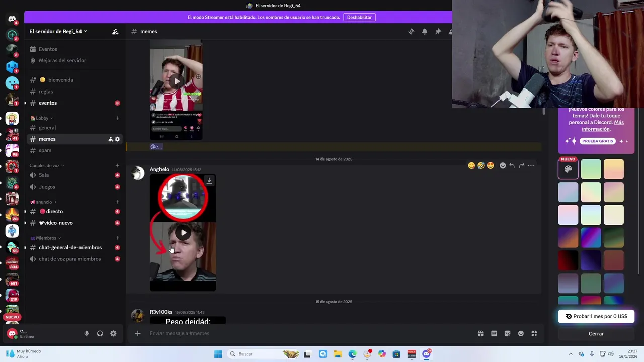Viewport: 644px width, 362px height.
Task: Open server dropdown El servidor de Regi_54
Action: tap(58, 31)
